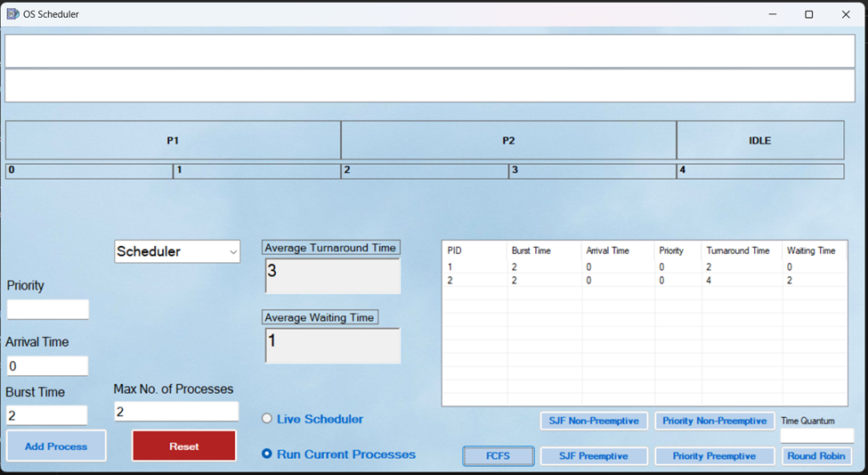Run the FCFS scheduling algorithm
Image resolution: width=868 pixels, height=475 pixels.
tap(499, 456)
